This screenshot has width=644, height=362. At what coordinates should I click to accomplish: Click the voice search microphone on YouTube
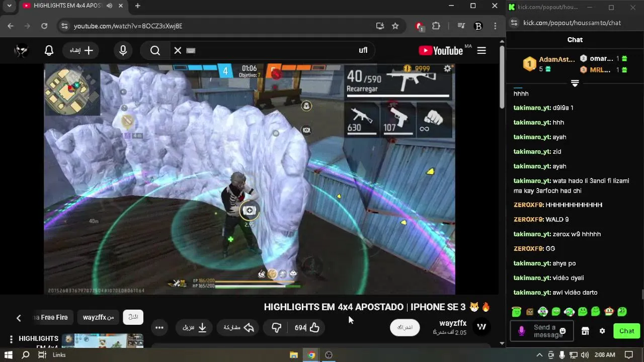tap(123, 50)
